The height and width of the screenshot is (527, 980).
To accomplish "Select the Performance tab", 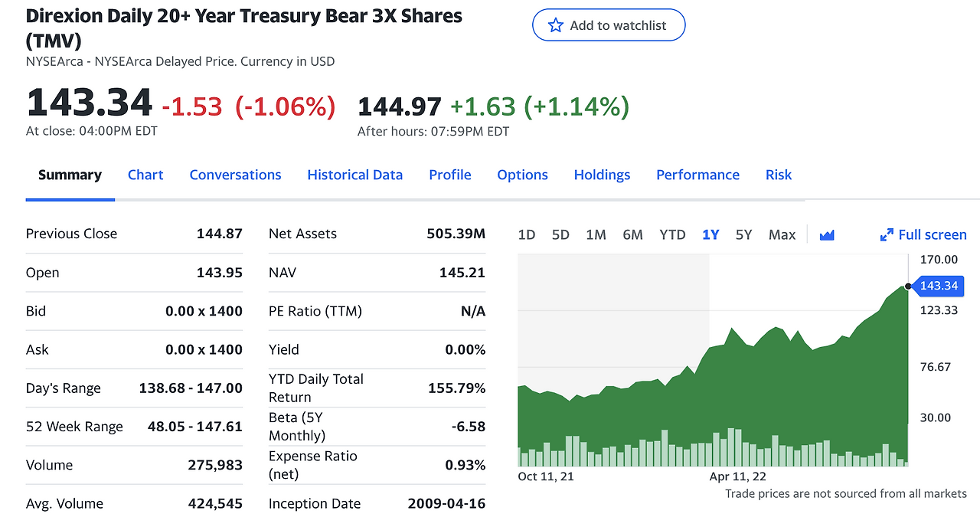I will tap(697, 175).
